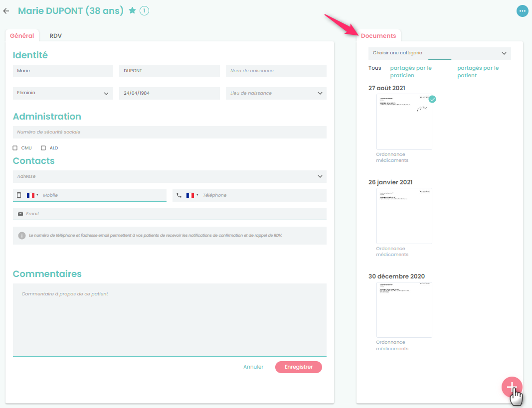Open the 27 août 2021 ordonnance thumbnail
Image resolution: width=532 pixels, height=408 pixels.
click(404, 122)
